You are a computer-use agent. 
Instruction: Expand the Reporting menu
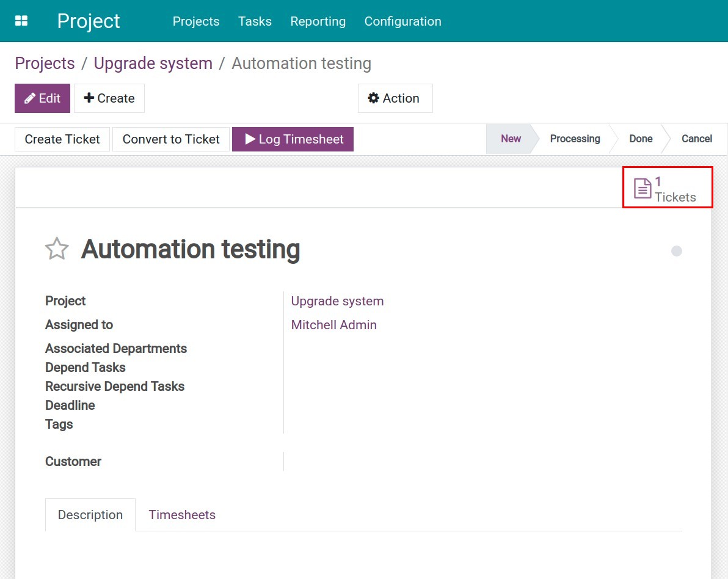click(318, 21)
